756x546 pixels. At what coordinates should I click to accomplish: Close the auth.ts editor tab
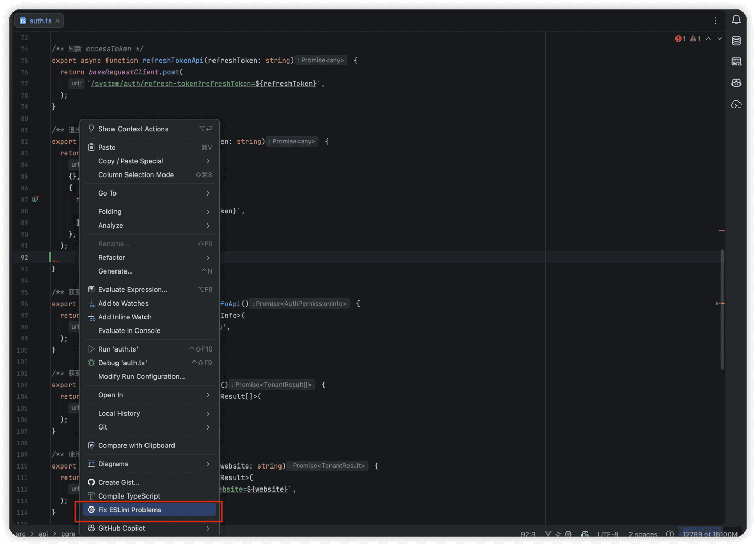57,21
